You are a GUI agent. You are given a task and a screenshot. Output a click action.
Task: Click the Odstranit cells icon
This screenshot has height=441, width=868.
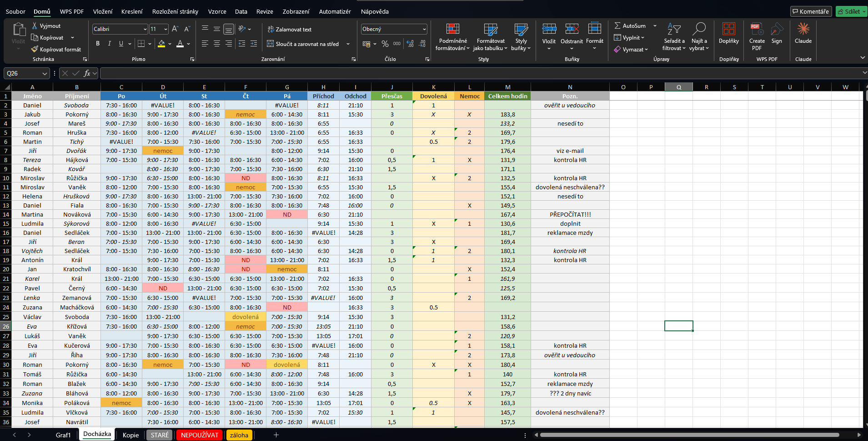click(572, 29)
